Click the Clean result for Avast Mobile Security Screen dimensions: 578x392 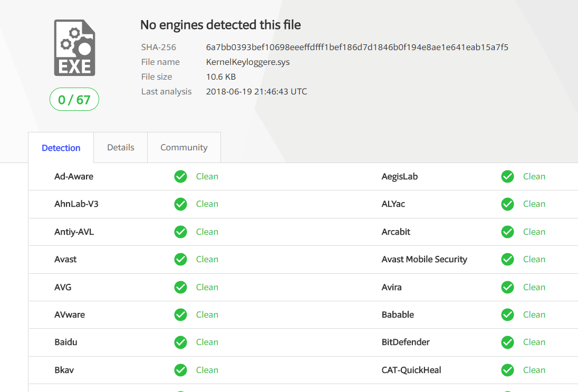(534, 259)
